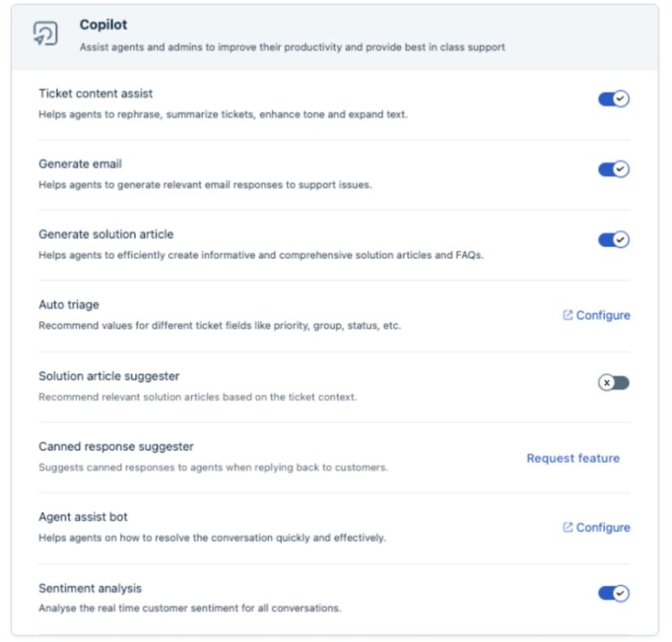Click the Copilot logo icon
The image size is (672, 642).
coord(47,35)
